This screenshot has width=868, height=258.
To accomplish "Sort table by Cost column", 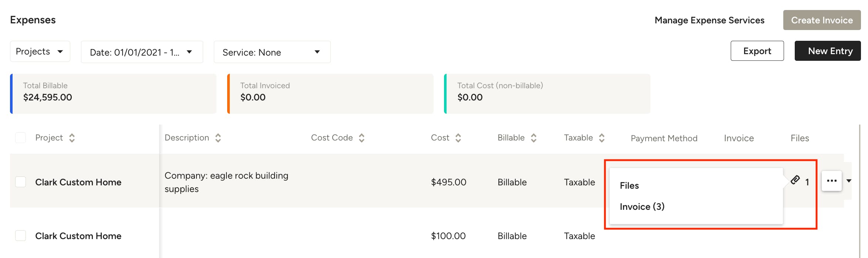I will tap(458, 138).
